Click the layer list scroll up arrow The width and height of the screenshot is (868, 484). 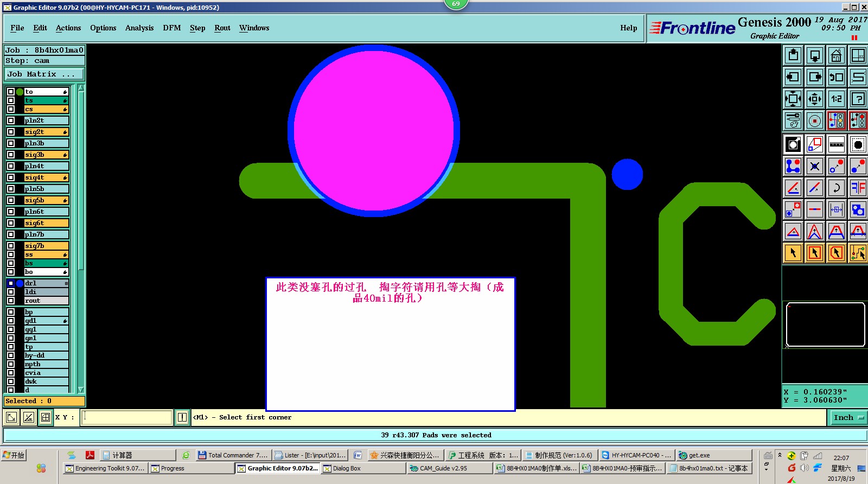coord(81,88)
